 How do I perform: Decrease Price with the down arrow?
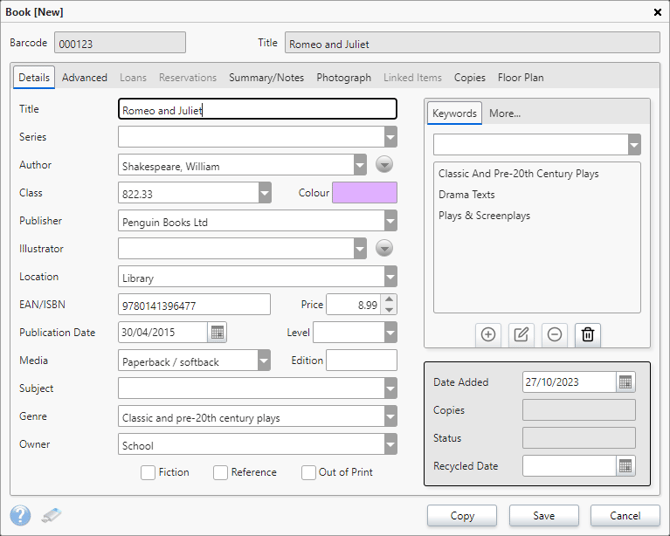[x=389, y=309]
